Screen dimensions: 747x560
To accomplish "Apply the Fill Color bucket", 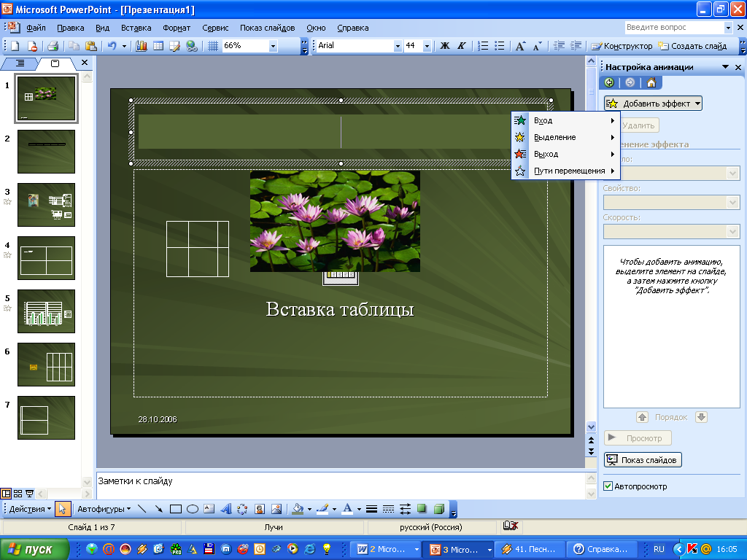I will [298, 509].
